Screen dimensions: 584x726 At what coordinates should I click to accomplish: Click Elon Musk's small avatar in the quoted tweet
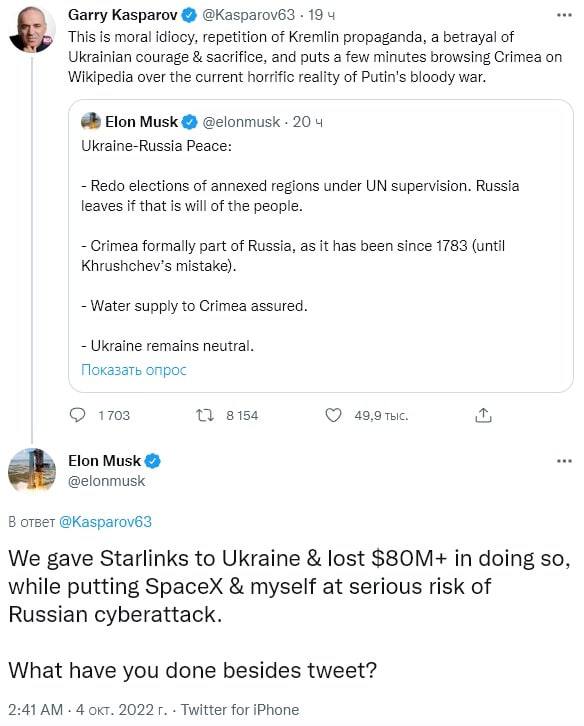click(x=91, y=121)
